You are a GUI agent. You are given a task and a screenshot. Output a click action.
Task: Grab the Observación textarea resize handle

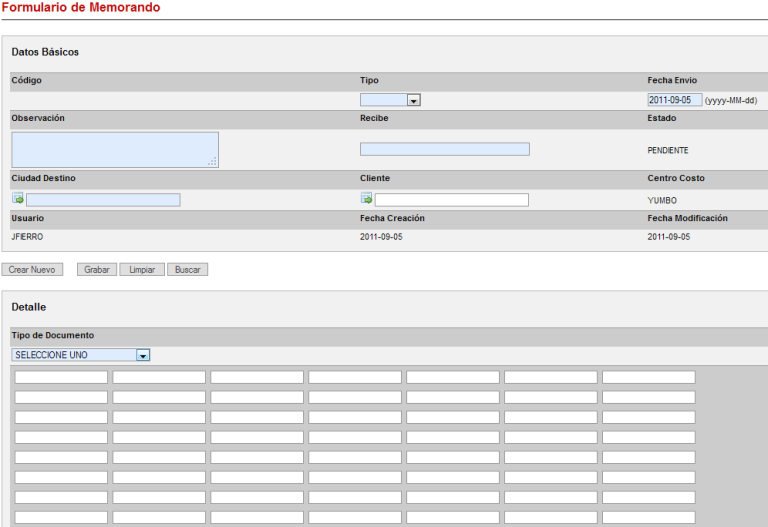click(x=212, y=161)
